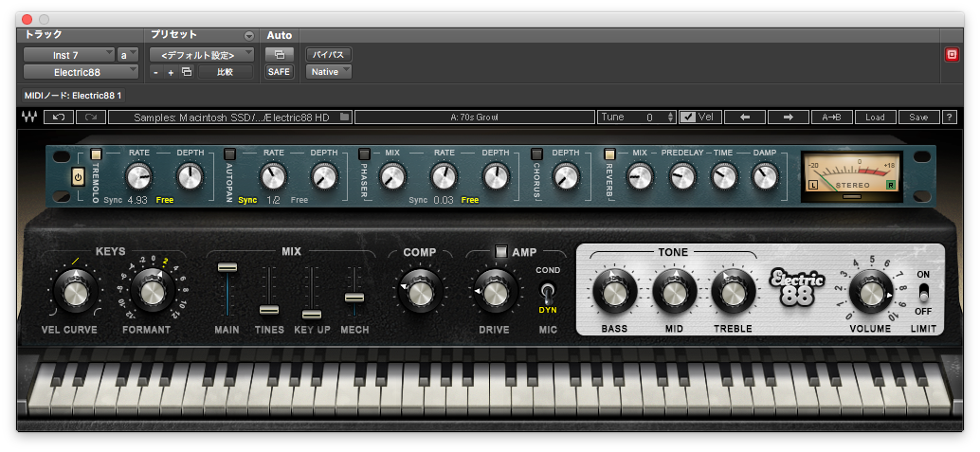Toggle the effects rack power button
The height and width of the screenshot is (452, 980).
(x=78, y=177)
